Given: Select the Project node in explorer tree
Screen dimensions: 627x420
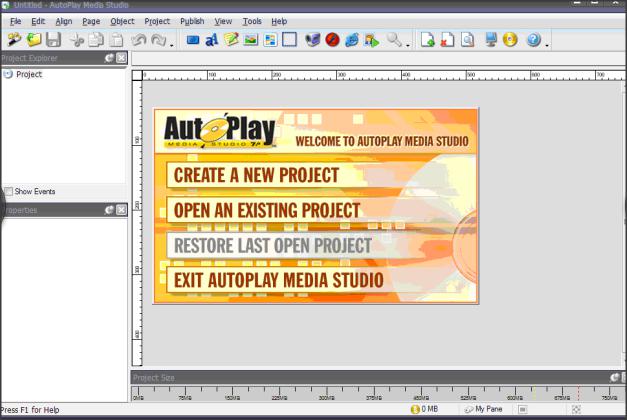Looking at the screenshot, I should coord(29,74).
